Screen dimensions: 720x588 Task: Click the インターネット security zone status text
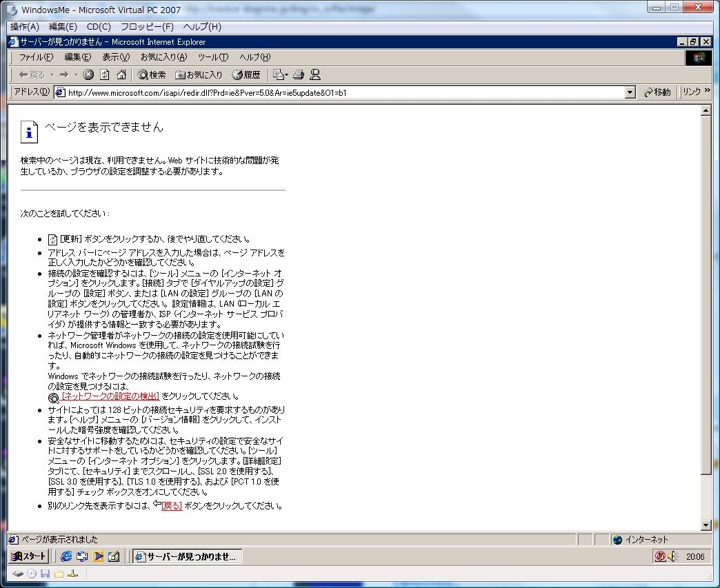pos(646,540)
